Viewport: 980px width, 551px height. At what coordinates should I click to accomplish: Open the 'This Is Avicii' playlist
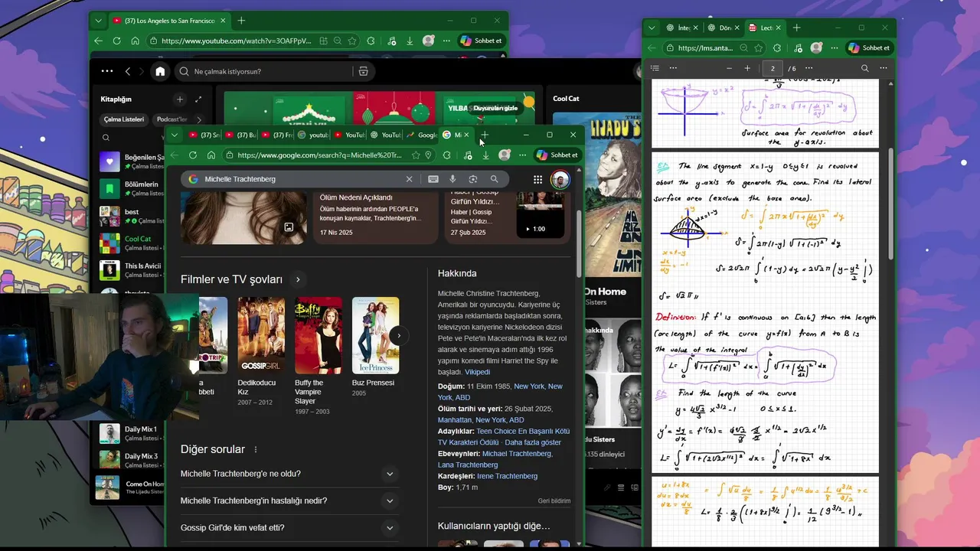click(x=132, y=270)
